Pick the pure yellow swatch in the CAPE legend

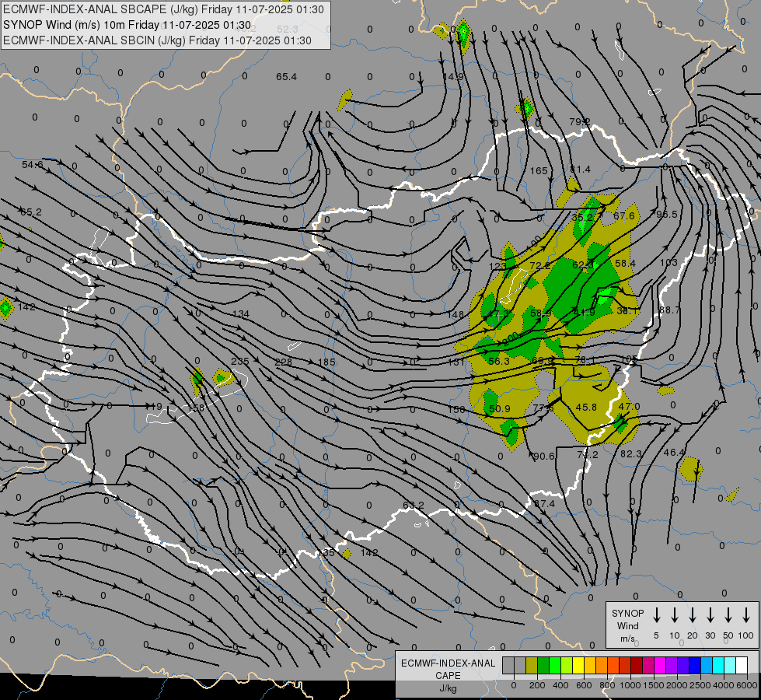[x=578, y=665]
